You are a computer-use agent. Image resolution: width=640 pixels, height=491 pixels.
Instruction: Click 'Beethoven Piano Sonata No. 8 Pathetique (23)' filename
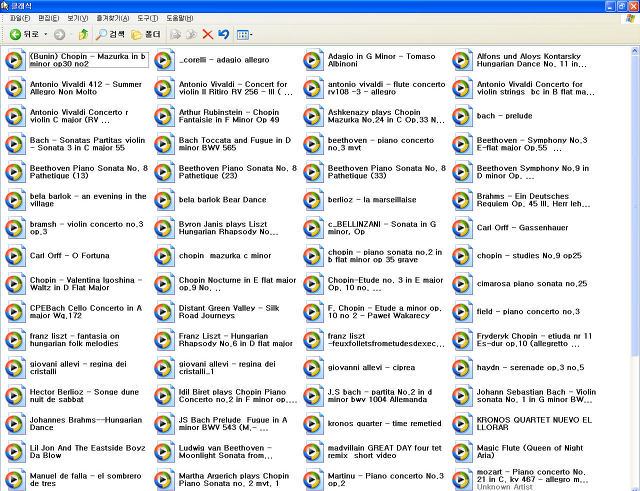(x=238, y=172)
